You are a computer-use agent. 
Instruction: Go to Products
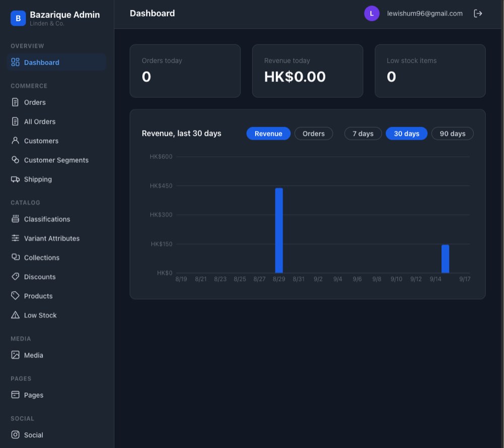coord(56,296)
